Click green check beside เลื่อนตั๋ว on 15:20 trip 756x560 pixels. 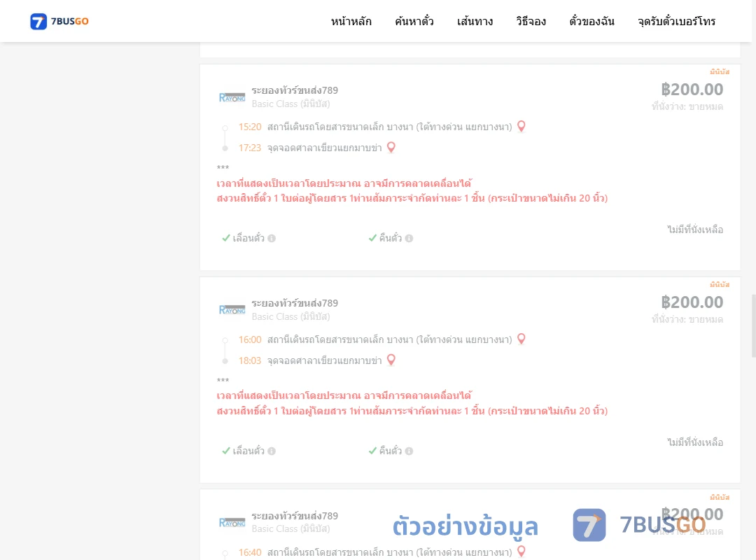(x=225, y=238)
